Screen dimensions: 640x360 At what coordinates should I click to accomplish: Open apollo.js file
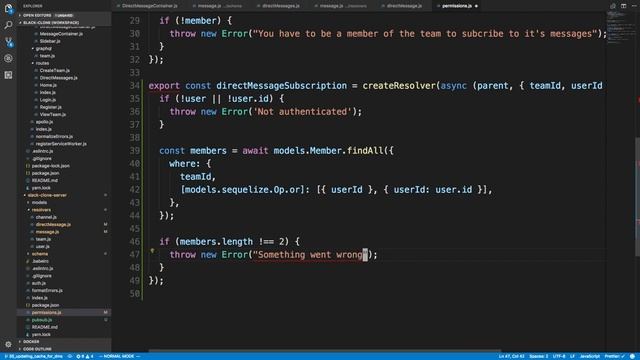pos(44,122)
